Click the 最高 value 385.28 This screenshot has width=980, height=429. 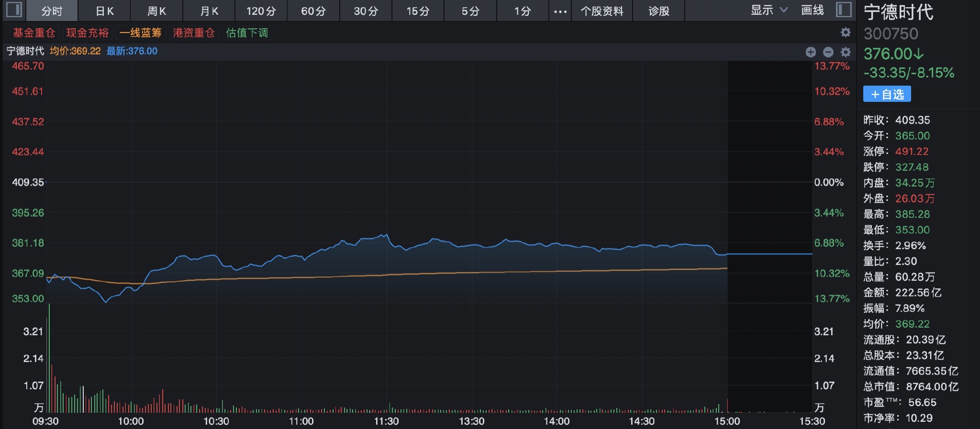pyautogui.click(x=913, y=214)
